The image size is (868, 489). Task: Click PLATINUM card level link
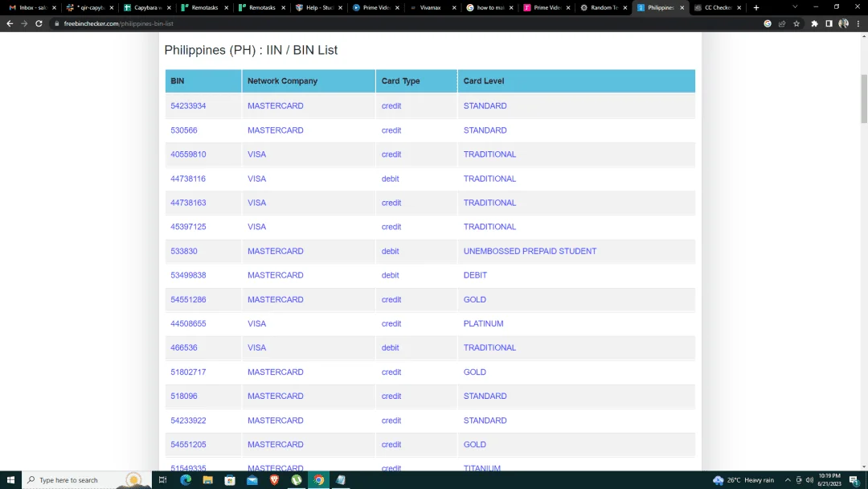tap(483, 323)
